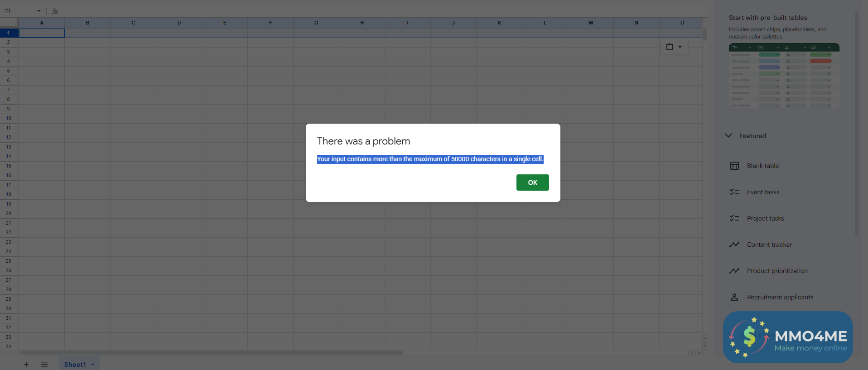Click the vertical scrollbar thumb of the sheet
The width and height of the screenshot is (868, 370).
(705, 34)
